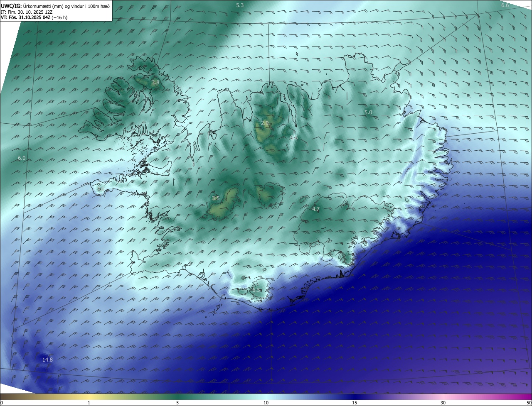Screen dimensions: 532x406
Task: Click the map value label '3.8'
Action: pos(155,83)
